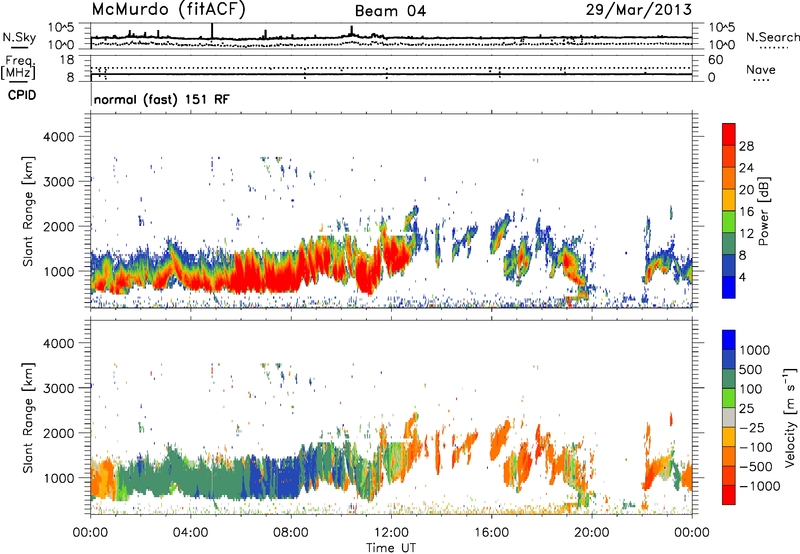Click the "18" frequency axis tick
800x554 pixels.
tap(66, 60)
